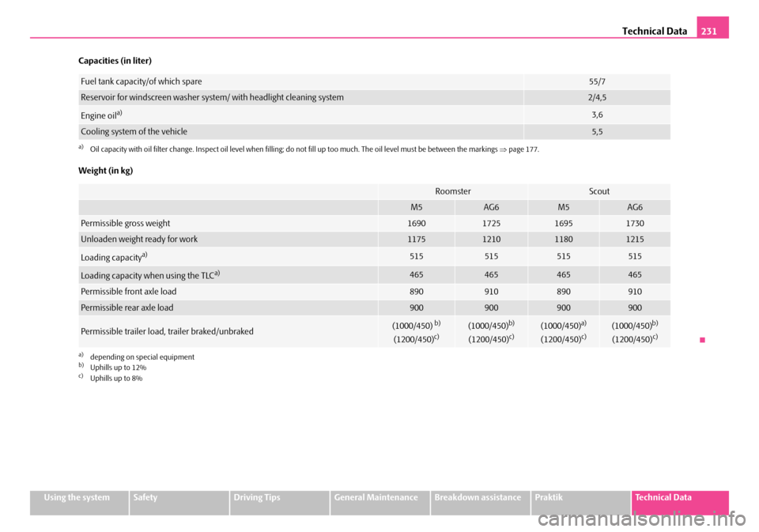Select Roomster M5 trailer load (1200/450) entry

[417, 338]
